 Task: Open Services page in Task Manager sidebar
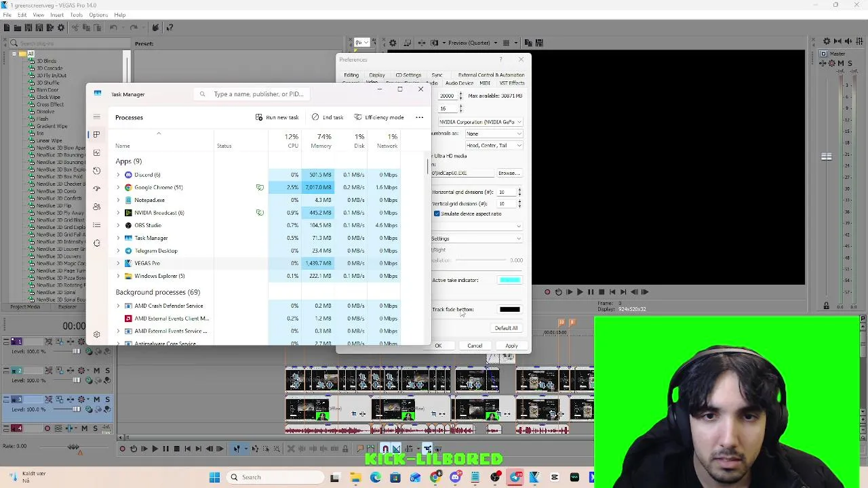[x=96, y=243]
